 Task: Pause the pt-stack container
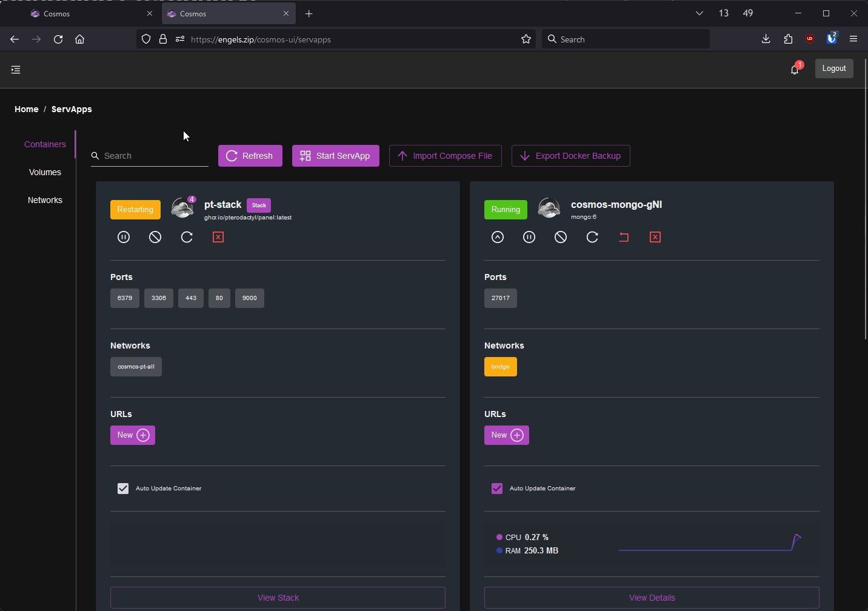pyautogui.click(x=124, y=237)
